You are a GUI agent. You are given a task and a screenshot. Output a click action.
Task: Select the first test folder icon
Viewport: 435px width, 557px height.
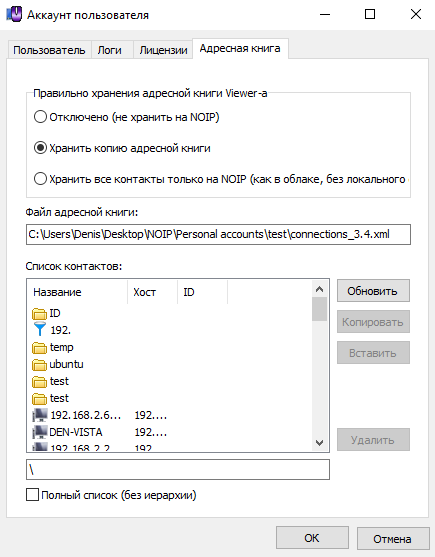[x=39, y=382]
